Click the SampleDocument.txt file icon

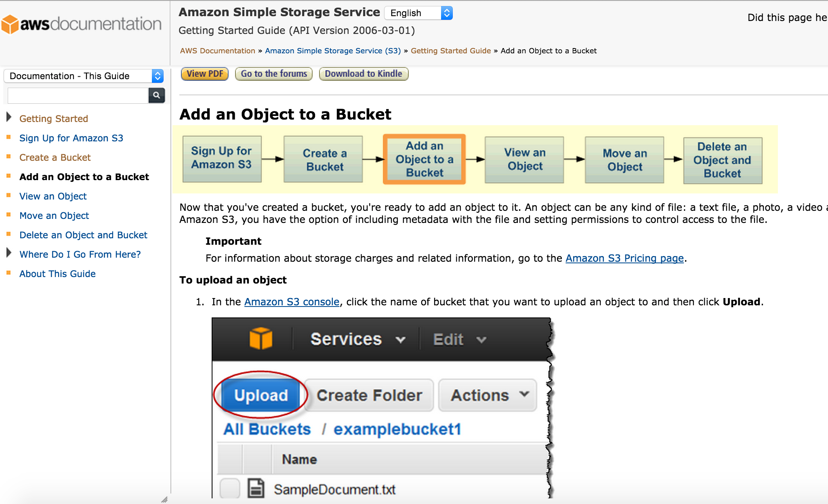tap(256, 488)
